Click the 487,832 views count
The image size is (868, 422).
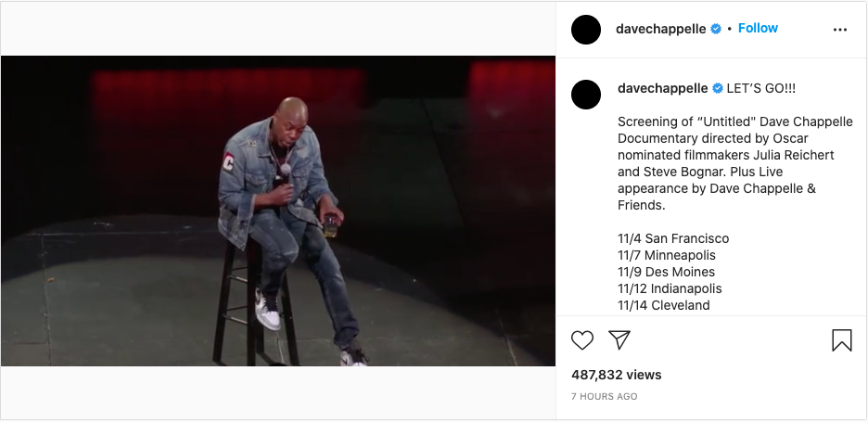point(616,375)
